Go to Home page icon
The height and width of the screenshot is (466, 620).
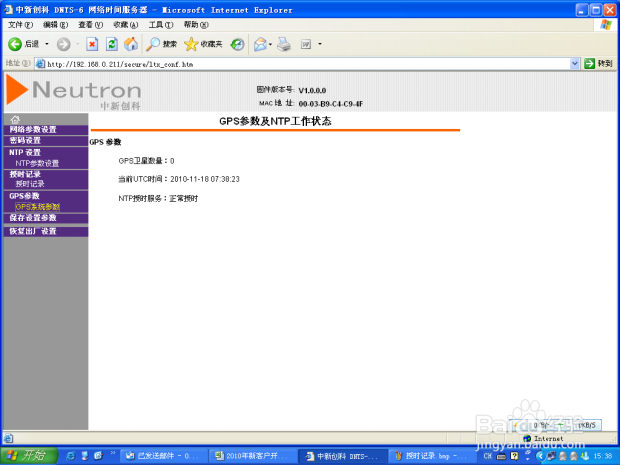click(x=131, y=44)
